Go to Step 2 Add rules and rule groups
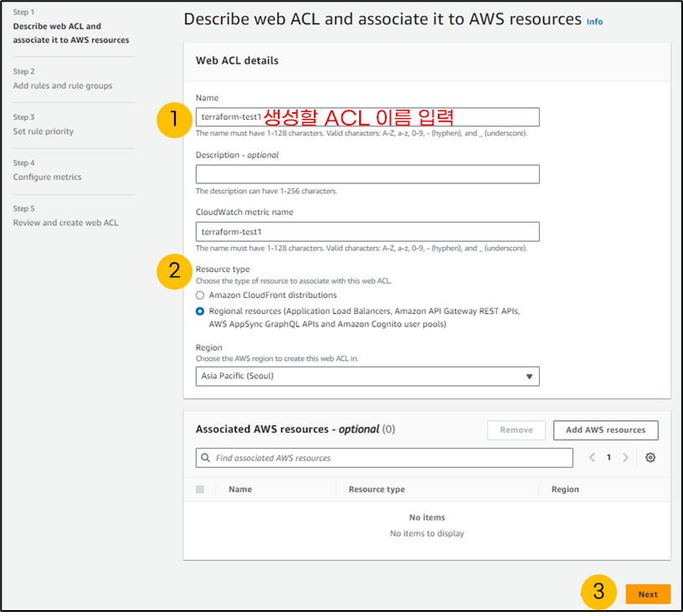Viewport: 683px width, 616px height. 63,86
